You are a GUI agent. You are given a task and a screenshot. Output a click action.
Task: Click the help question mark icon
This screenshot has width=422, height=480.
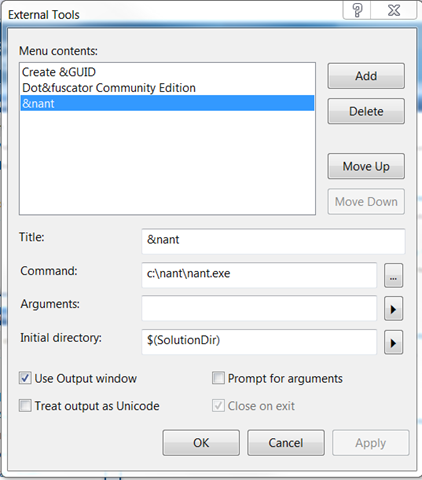357,10
